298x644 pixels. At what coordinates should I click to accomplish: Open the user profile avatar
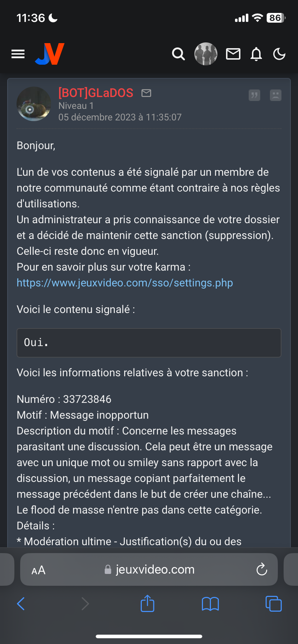pyautogui.click(x=206, y=54)
